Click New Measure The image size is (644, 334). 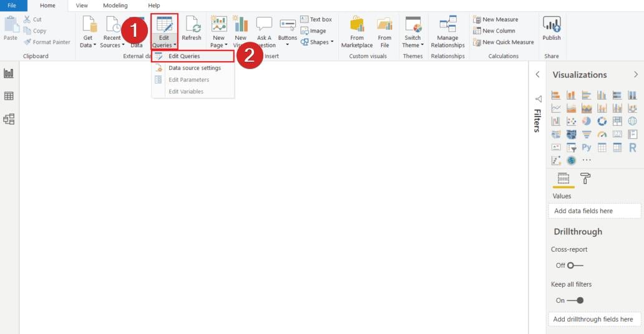[x=495, y=19]
